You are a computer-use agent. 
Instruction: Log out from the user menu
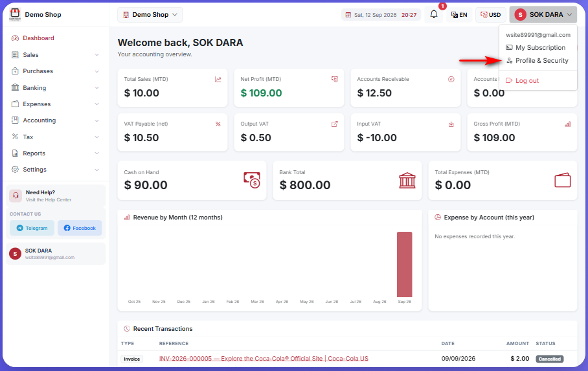[523, 81]
